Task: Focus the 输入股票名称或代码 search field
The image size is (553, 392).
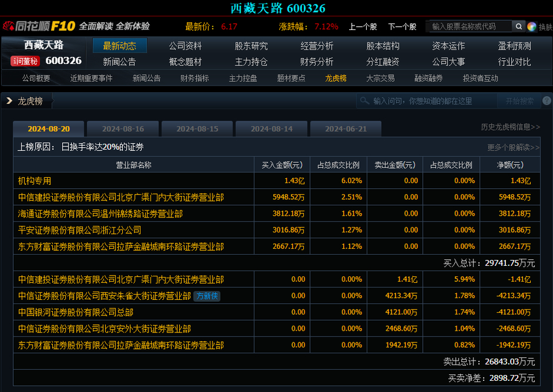Action: click(471, 26)
